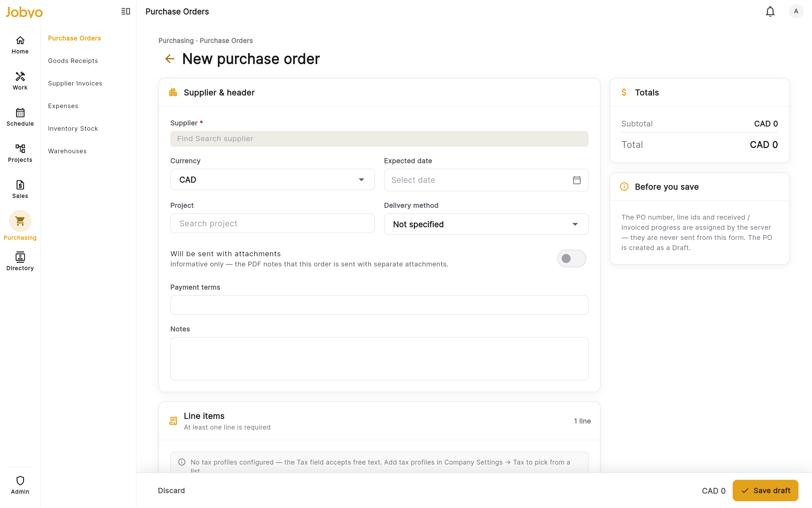Collapse the sidebar panel icon

click(125, 11)
